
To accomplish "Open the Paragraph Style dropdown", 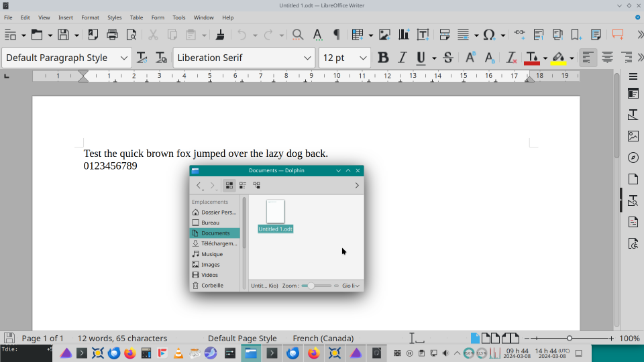I will coord(123,58).
